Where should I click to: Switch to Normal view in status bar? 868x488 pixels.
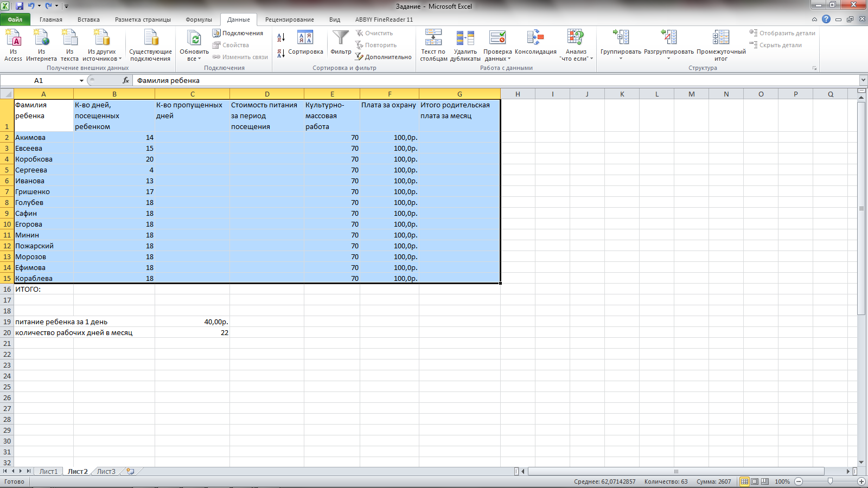pos(745,481)
